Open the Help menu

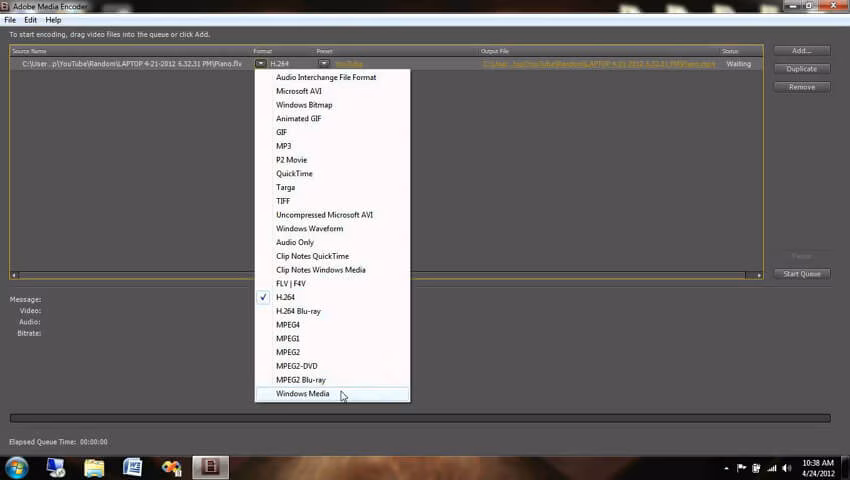53,20
